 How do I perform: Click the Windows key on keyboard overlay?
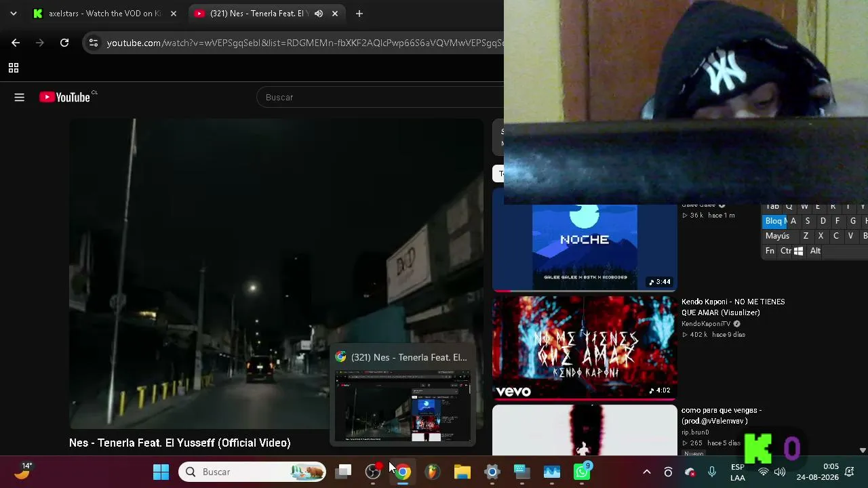pos(799,251)
